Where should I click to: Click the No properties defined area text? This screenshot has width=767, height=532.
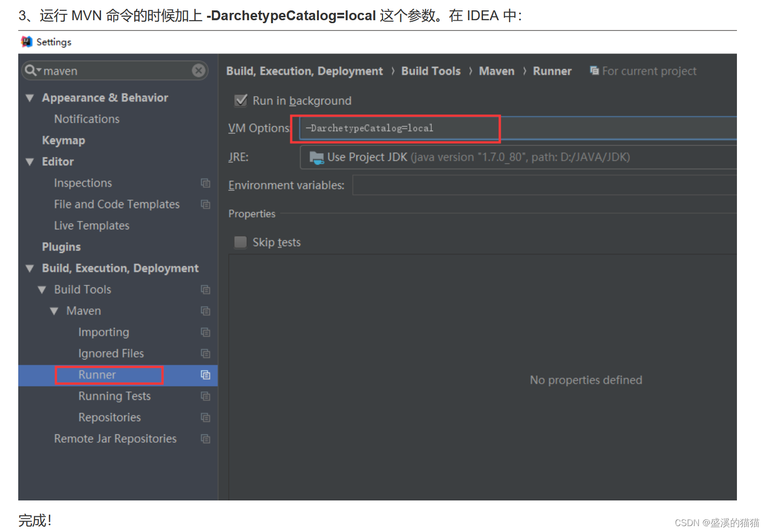click(586, 380)
